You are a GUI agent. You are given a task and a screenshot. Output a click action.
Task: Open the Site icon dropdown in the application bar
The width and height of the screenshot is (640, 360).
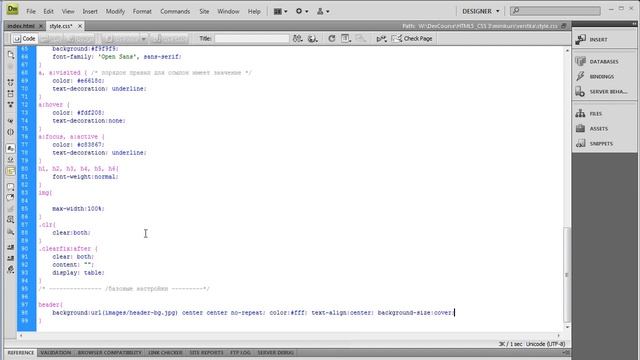[323, 11]
